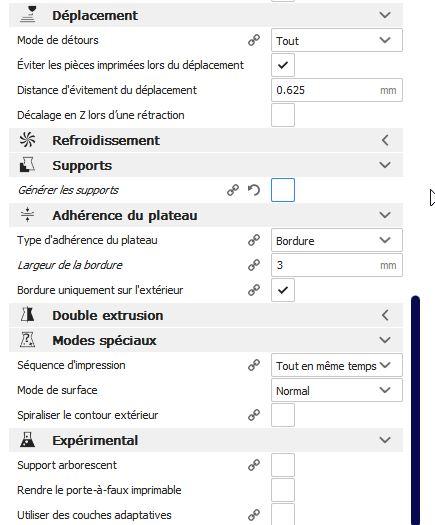435x525 pixels.
Task: Click the Modes spéciaux category icon
Action: (x=27, y=340)
